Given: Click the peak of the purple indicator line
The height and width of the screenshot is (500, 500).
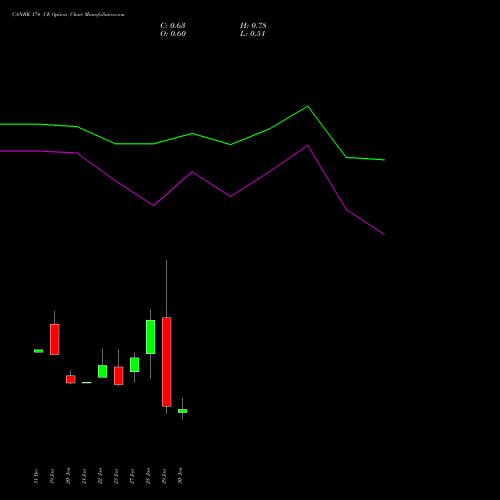Looking at the screenshot, I should click(308, 146).
